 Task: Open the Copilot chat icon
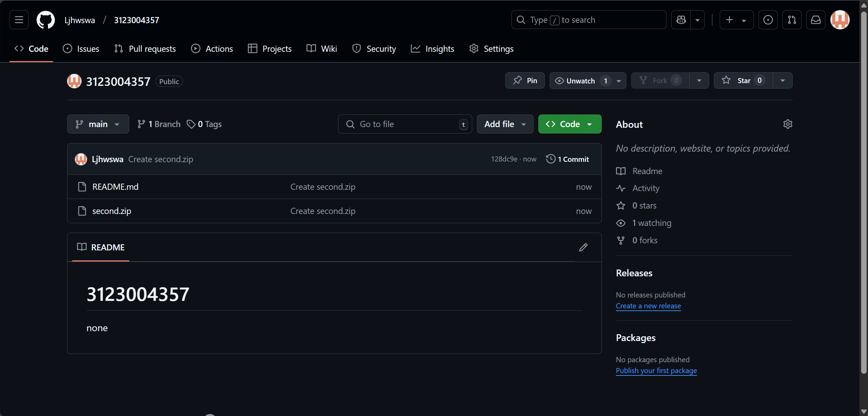(681, 20)
